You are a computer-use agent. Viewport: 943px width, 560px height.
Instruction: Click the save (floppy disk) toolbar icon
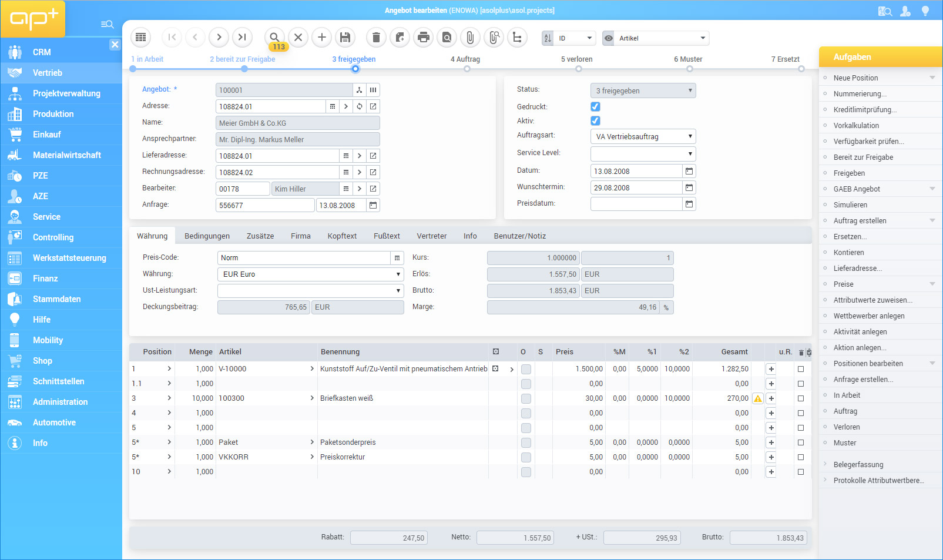coord(345,38)
